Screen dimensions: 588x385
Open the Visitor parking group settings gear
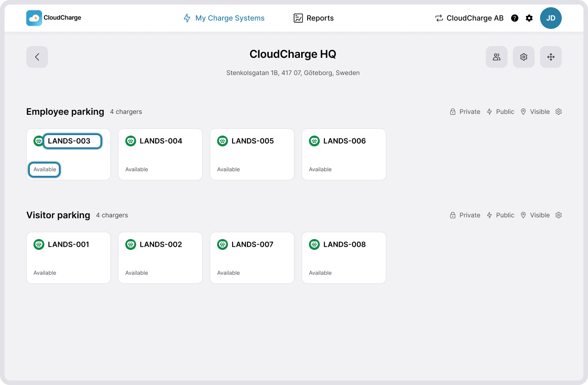click(x=558, y=215)
